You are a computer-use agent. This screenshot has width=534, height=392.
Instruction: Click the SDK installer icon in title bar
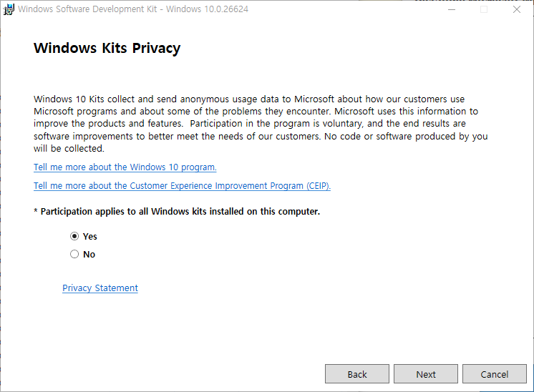point(9,10)
